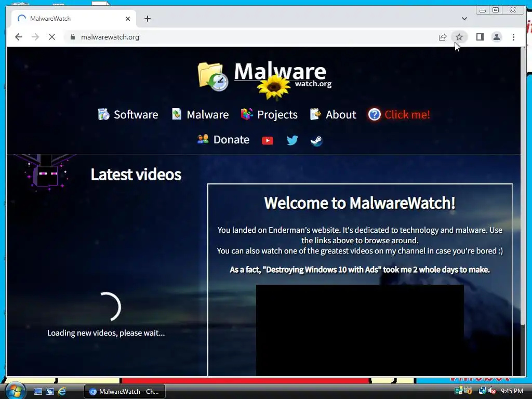Open a new tab with plus button

[147, 19]
